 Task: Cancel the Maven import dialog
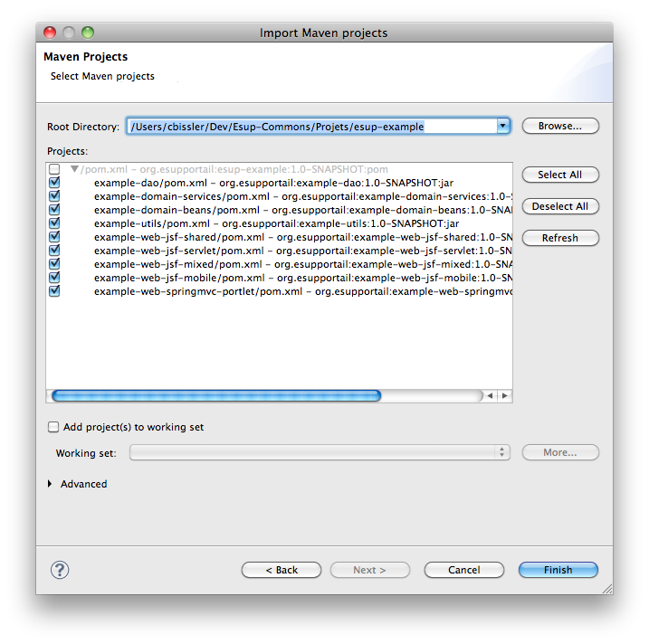pyautogui.click(x=464, y=570)
